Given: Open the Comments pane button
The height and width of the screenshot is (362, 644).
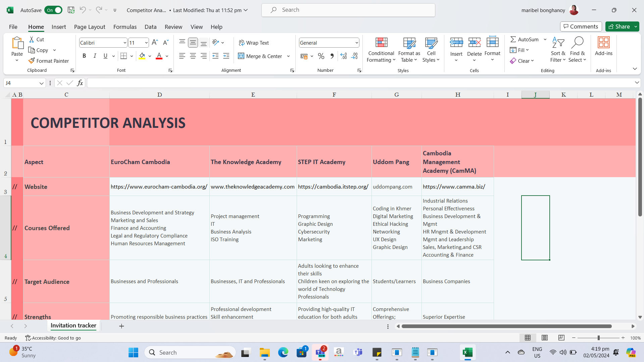Looking at the screenshot, I should click(581, 27).
